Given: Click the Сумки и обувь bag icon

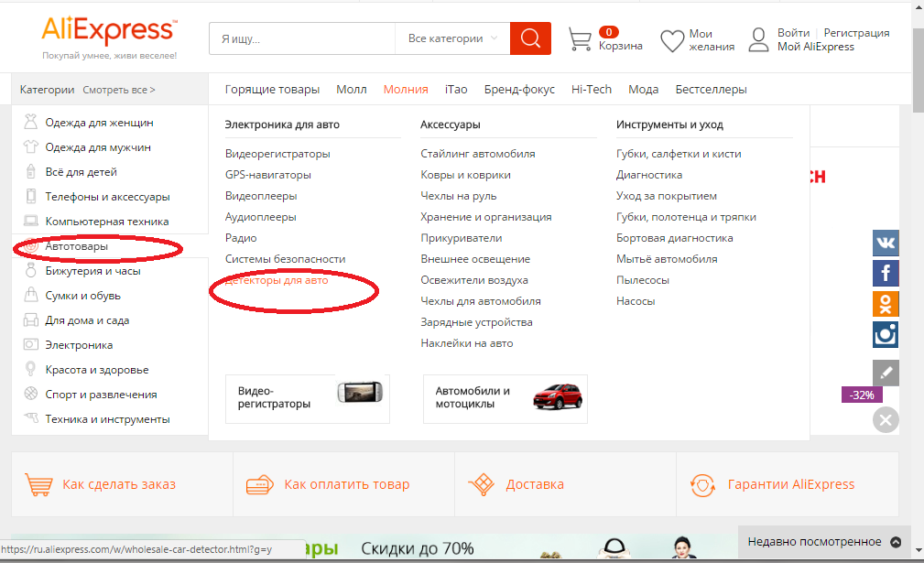Looking at the screenshot, I should coord(30,295).
